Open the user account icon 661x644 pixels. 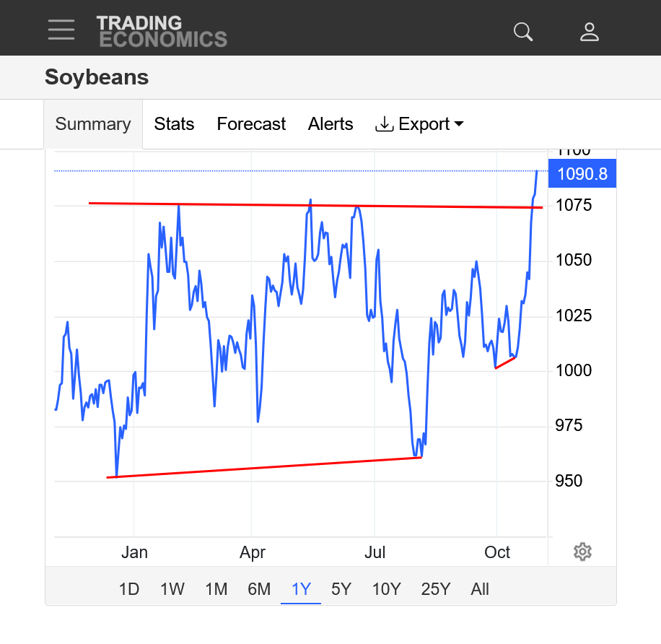[x=590, y=32]
